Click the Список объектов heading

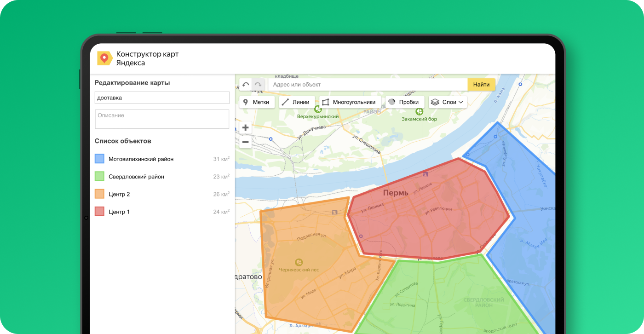coord(123,141)
